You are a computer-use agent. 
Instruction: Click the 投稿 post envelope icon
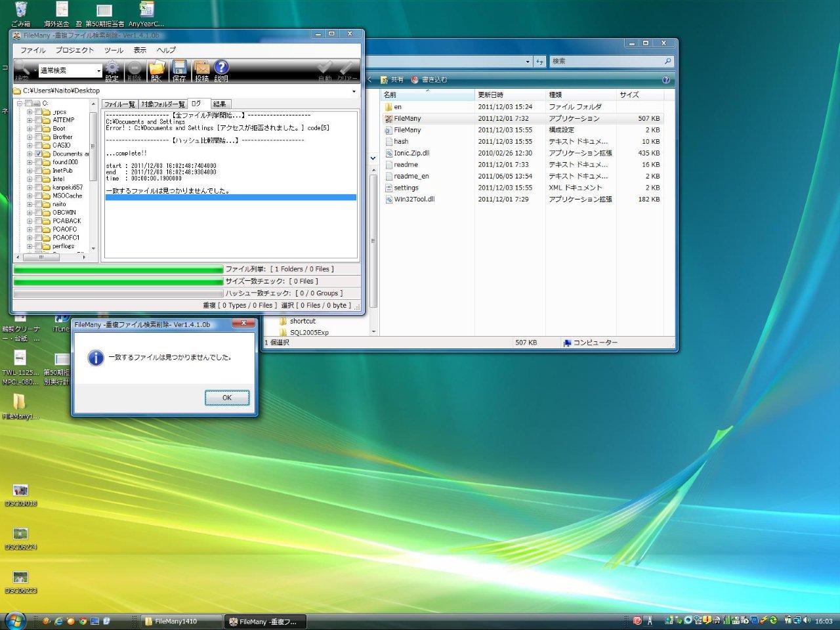pyautogui.click(x=201, y=70)
